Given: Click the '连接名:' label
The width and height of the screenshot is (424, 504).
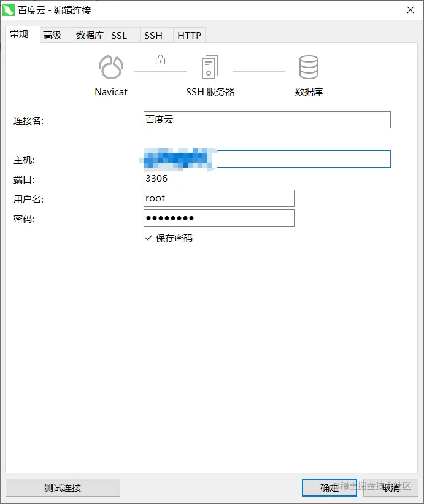Looking at the screenshot, I should 28,121.
